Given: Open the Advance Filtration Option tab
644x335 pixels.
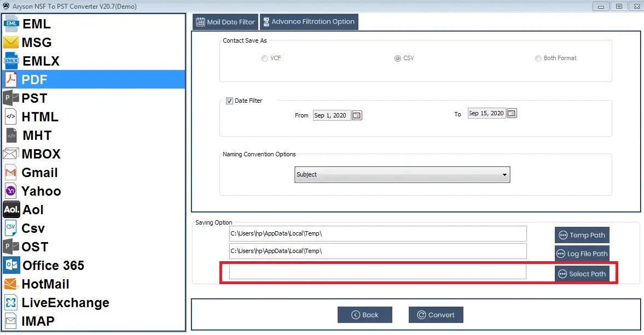Looking at the screenshot, I should 309,22.
